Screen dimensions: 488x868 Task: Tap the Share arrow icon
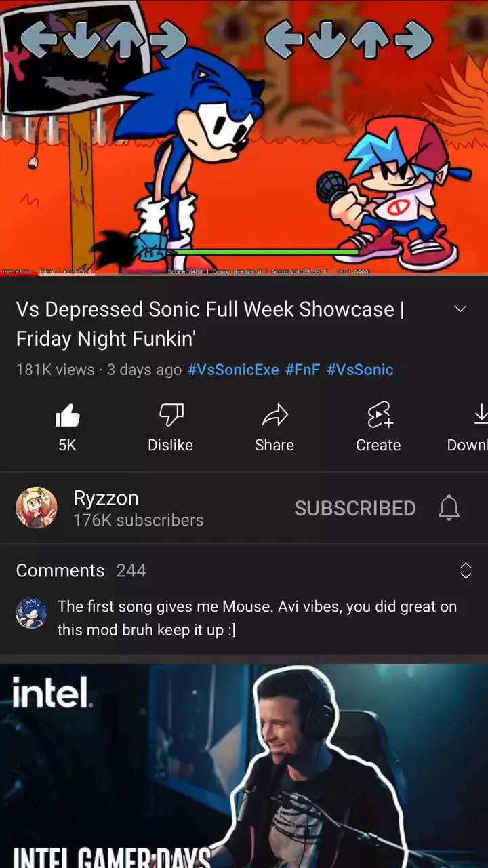[274, 415]
